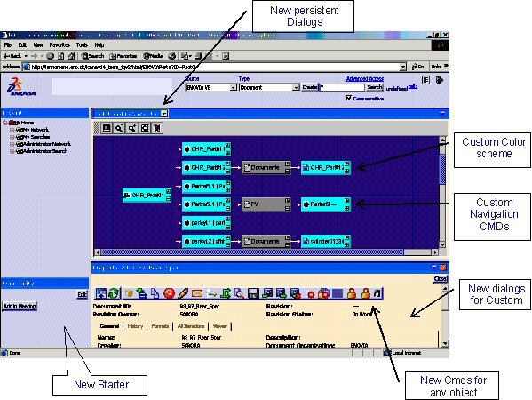Viewport: 532px width, 400px height.
Task: Click the fit-all icon in graph toolbar
Action: pyautogui.click(x=145, y=128)
